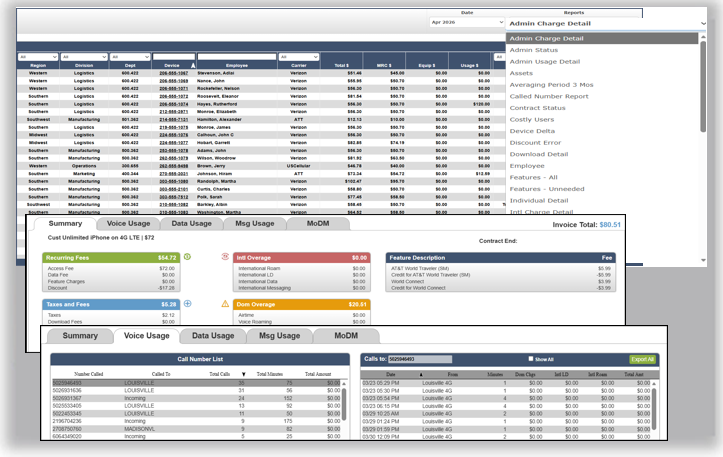723x457 pixels.
Task: Click the Total Calls sort arrow
Action: click(x=243, y=374)
